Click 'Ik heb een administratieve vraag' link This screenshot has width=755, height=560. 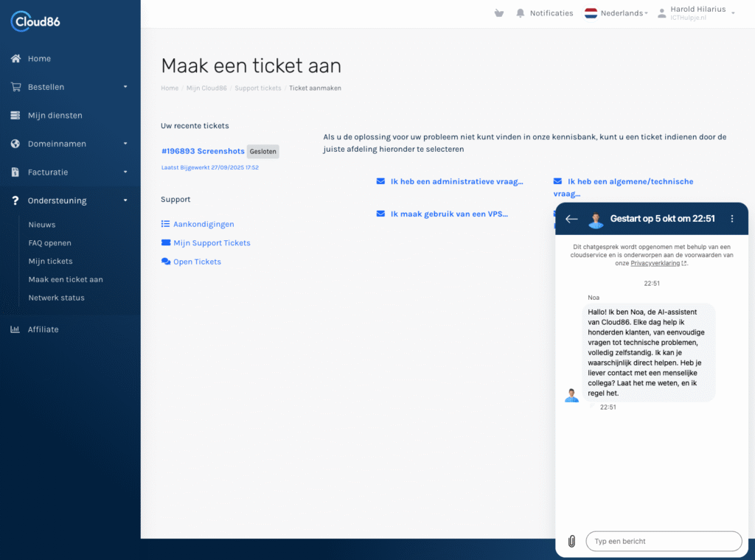pyautogui.click(x=456, y=181)
